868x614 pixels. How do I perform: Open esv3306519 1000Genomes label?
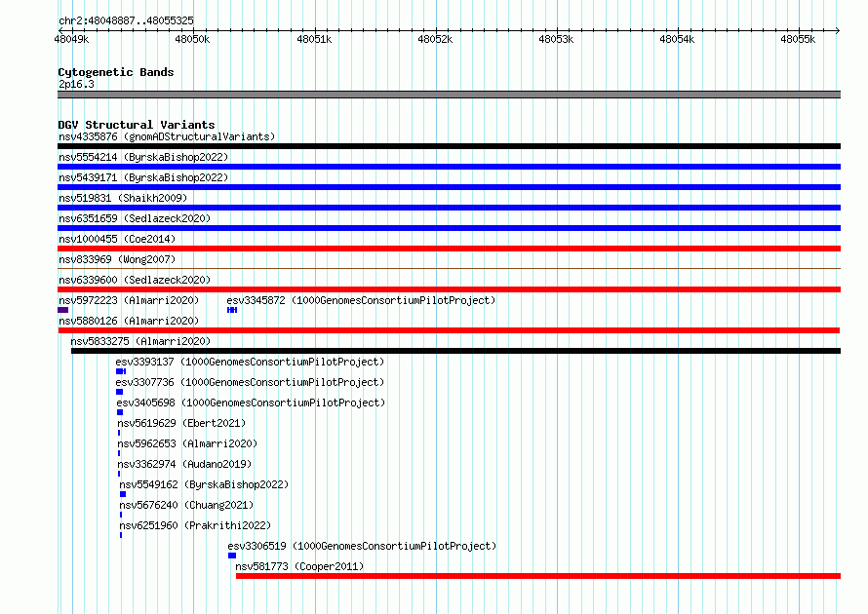(362, 546)
